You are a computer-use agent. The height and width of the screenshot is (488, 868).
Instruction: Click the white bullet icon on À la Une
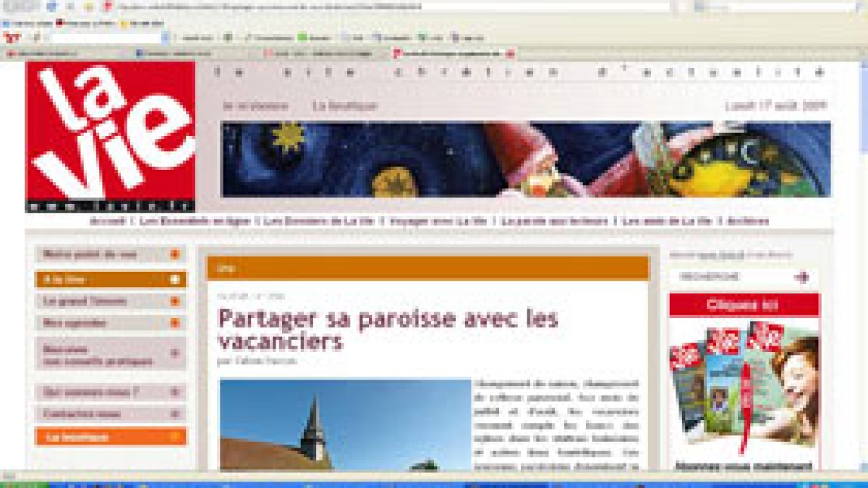tap(174, 280)
